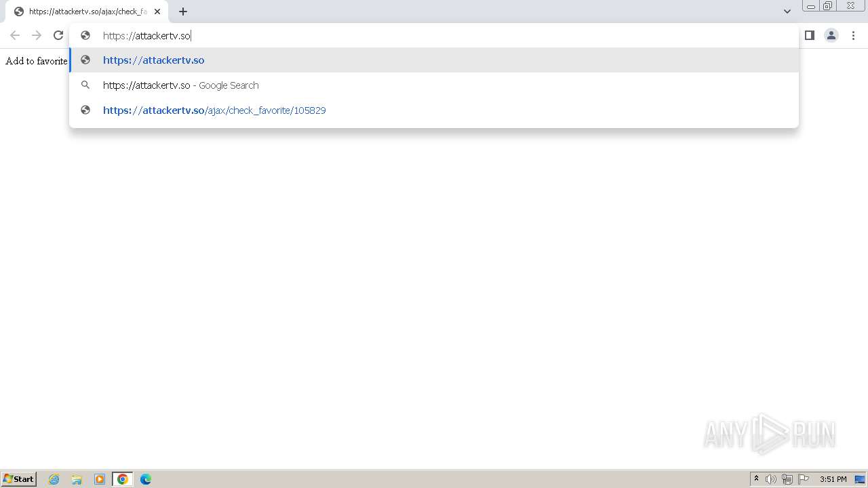Open Windows Media Player from taskbar
The image size is (868, 488).
pos(100,479)
